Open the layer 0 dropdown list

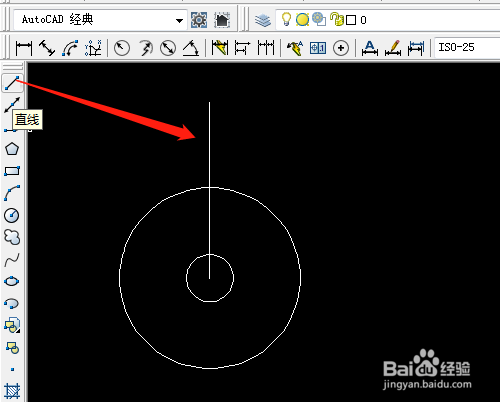click(388, 20)
